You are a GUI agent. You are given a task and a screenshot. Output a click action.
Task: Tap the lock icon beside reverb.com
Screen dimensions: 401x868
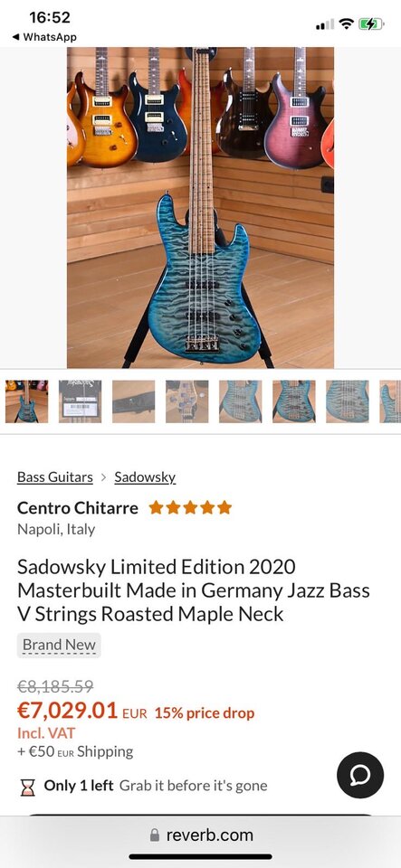(x=155, y=835)
